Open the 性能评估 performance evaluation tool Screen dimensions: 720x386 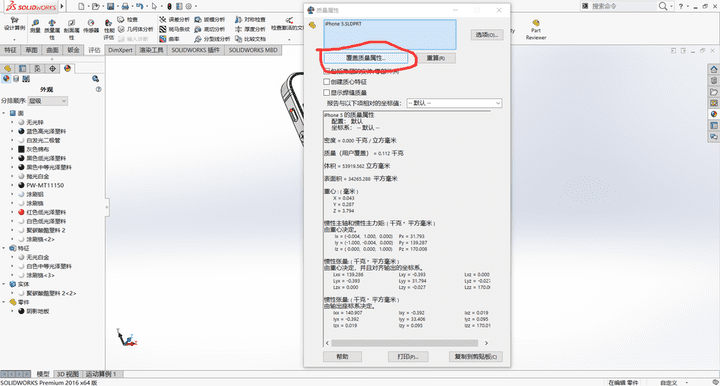click(108, 29)
